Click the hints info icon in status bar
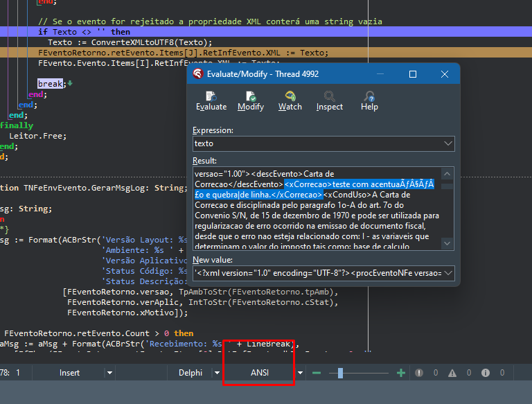 coord(485,373)
